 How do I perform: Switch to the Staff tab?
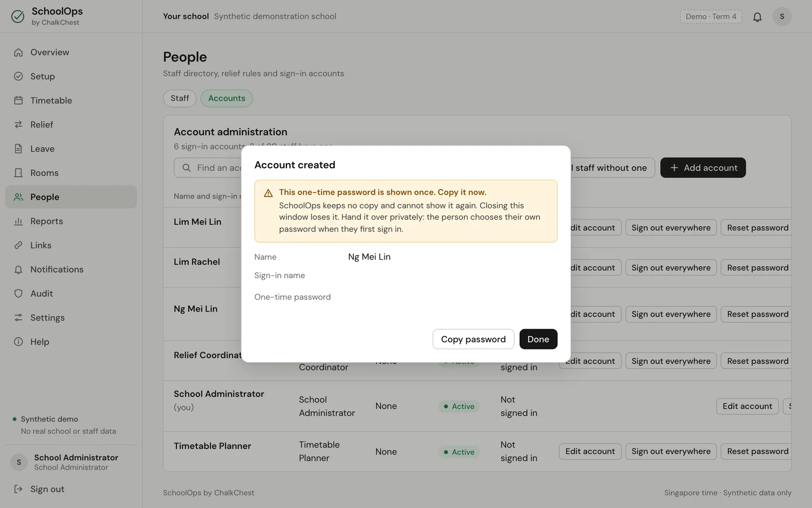pyautogui.click(x=180, y=99)
